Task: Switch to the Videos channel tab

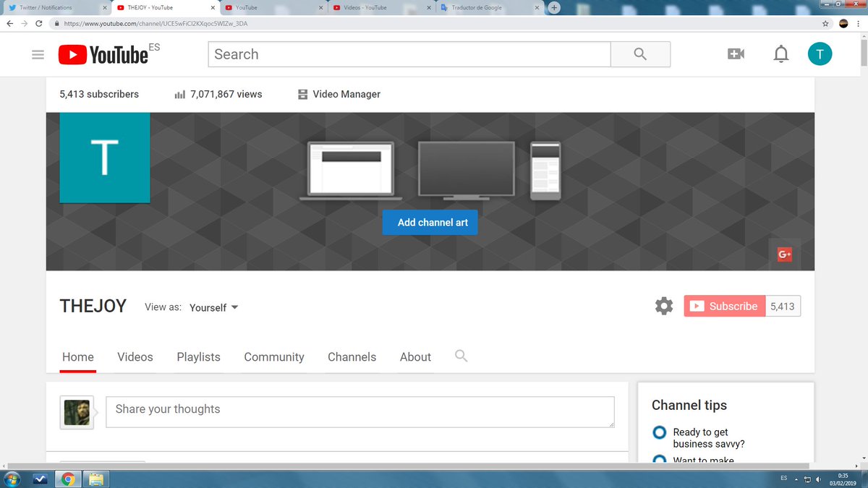Action: click(x=135, y=357)
